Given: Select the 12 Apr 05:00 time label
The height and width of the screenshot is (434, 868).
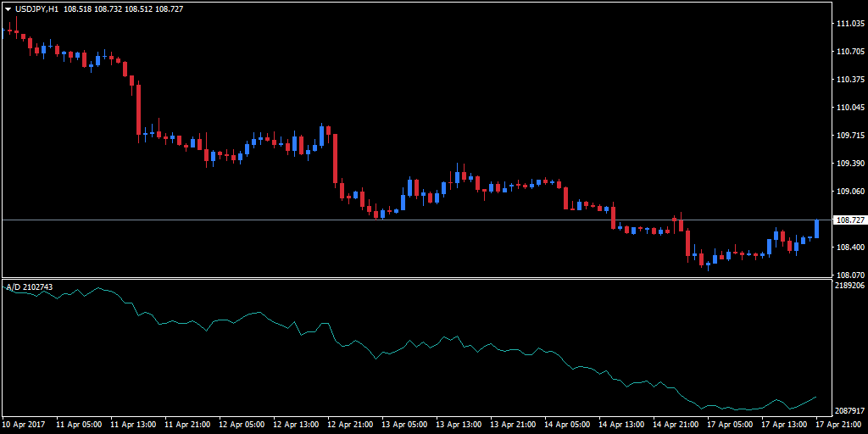Looking at the screenshot, I should (241, 425).
